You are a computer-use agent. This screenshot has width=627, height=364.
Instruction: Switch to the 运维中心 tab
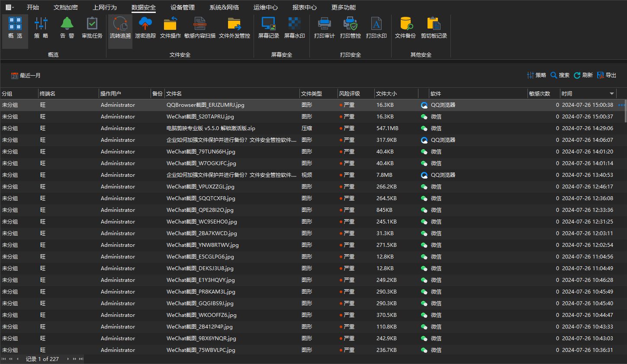tap(266, 7)
